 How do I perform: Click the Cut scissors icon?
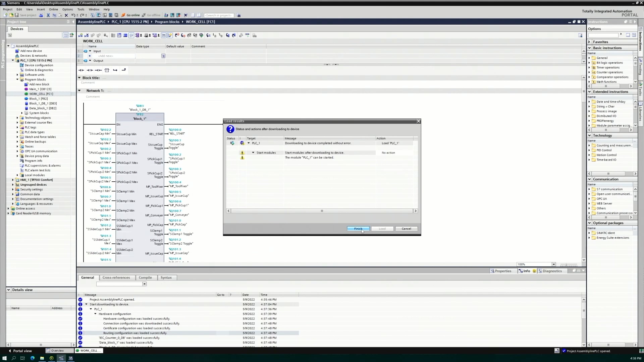48,15
